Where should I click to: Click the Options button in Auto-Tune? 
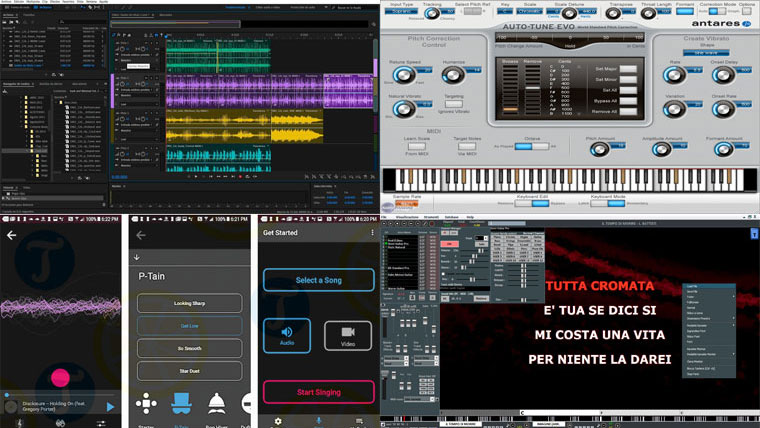pyautogui.click(x=747, y=11)
